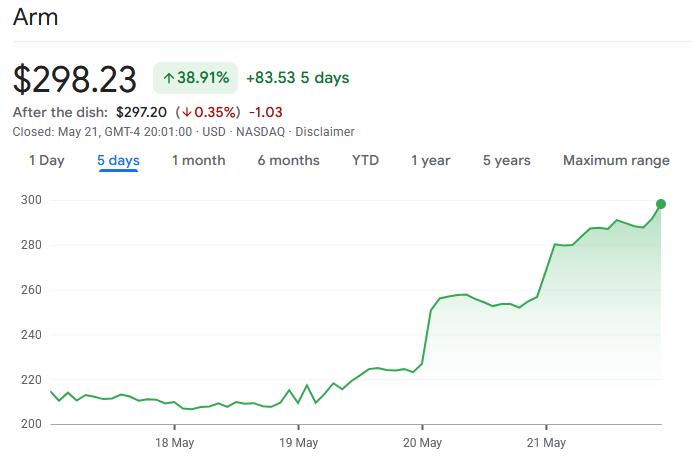Open the YTD range tab
This screenshot has width=692, height=462.
pos(365,160)
